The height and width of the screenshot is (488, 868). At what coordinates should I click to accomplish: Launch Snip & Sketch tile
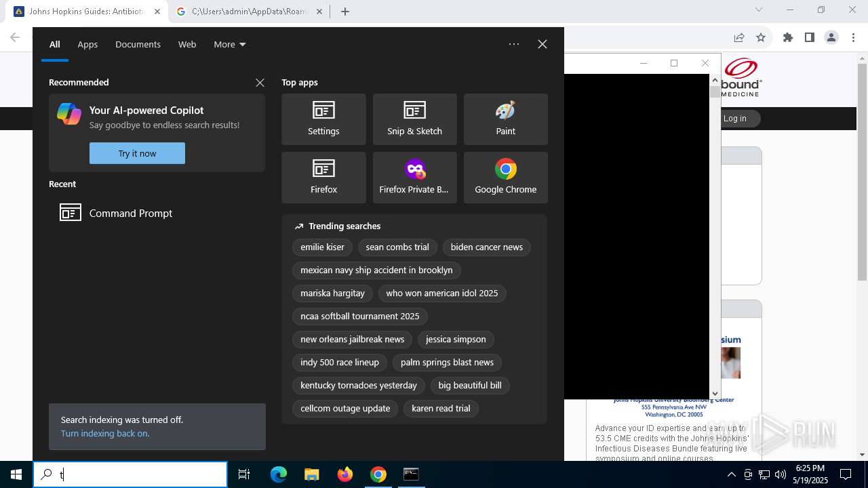tap(414, 119)
